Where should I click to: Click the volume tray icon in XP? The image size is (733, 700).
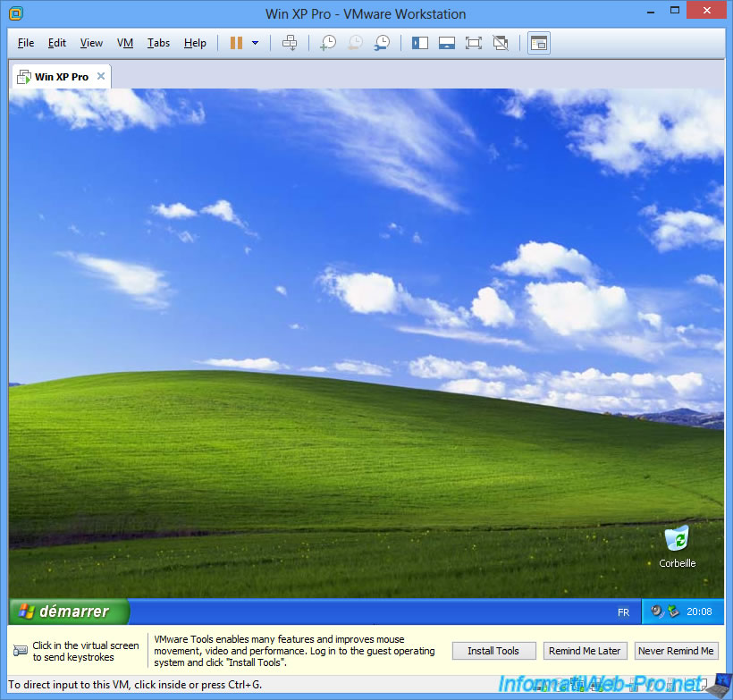coord(657,611)
